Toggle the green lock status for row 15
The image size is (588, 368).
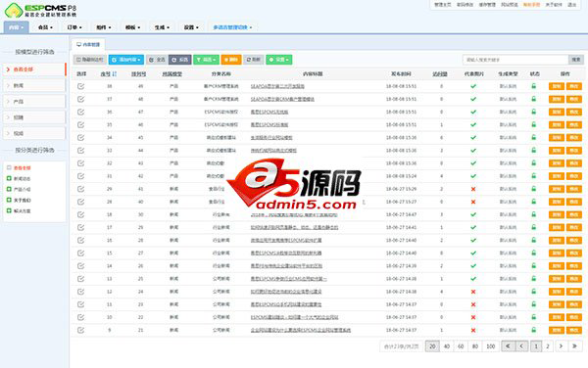(534, 253)
